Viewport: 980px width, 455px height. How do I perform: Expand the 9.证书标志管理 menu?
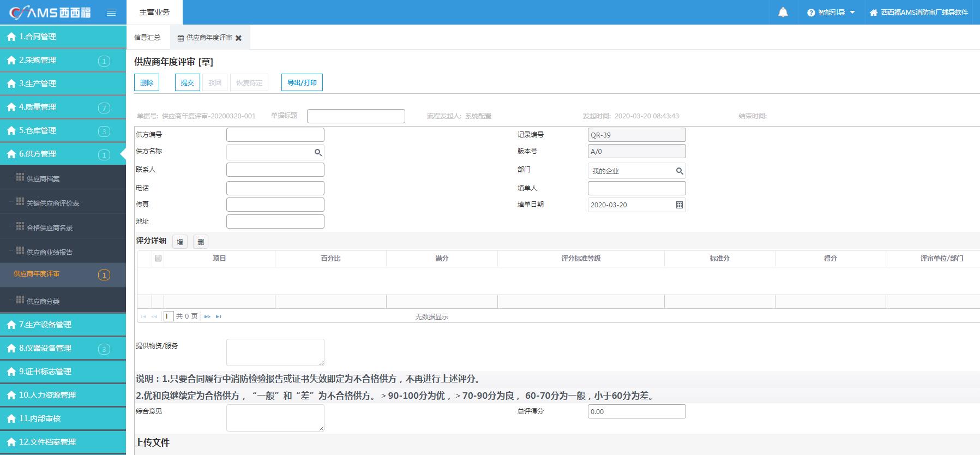(63, 372)
